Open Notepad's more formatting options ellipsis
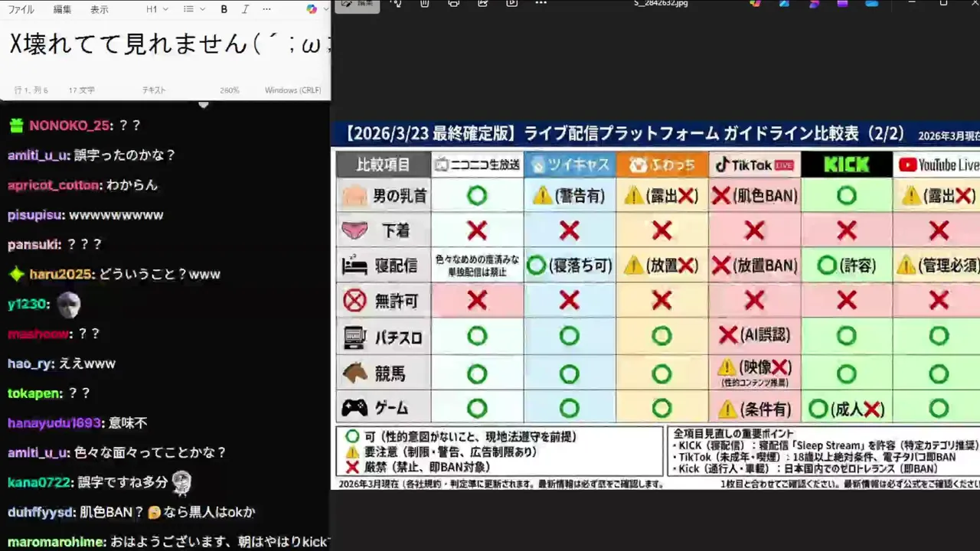Viewport: 980px width, 551px height. point(266,9)
